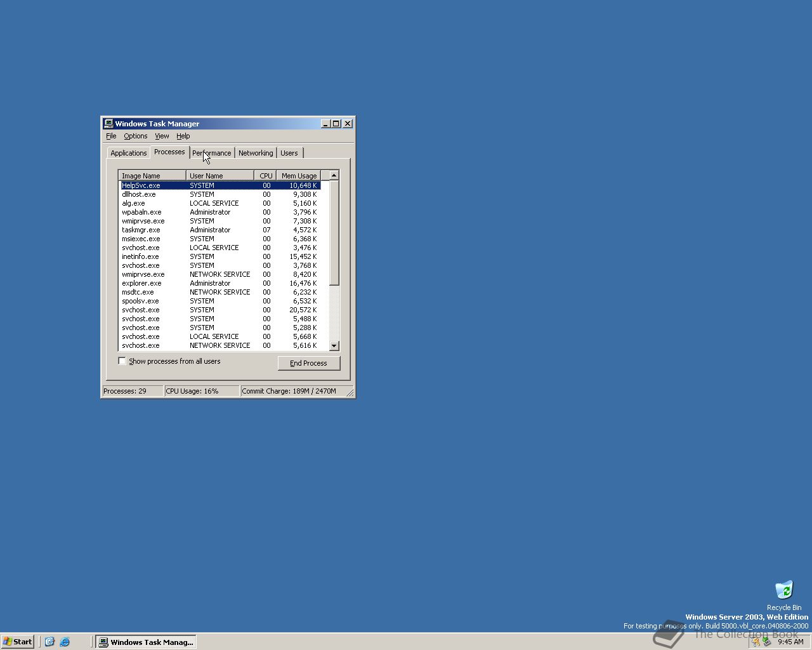The width and height of the screenshot is (812, 650).
Task: Select svchost.exe using 3,476 K memory
Action: pyautogui.click(x=221, y=248)
